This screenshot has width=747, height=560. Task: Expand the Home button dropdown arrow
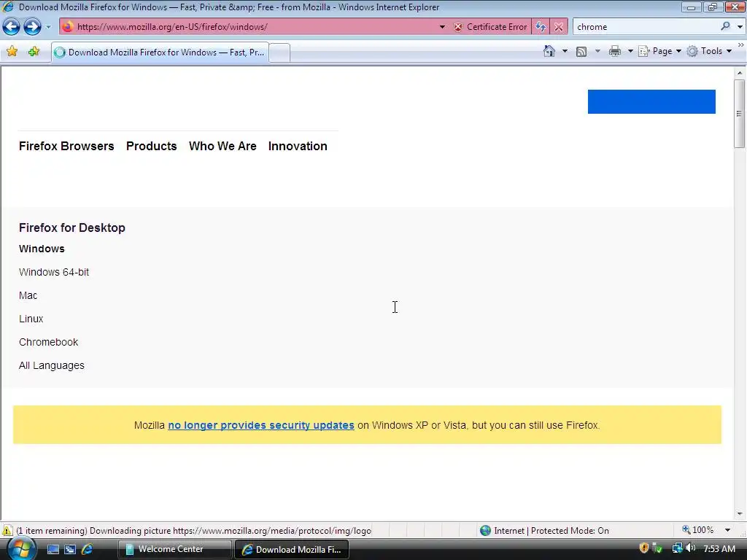[565, 51]
